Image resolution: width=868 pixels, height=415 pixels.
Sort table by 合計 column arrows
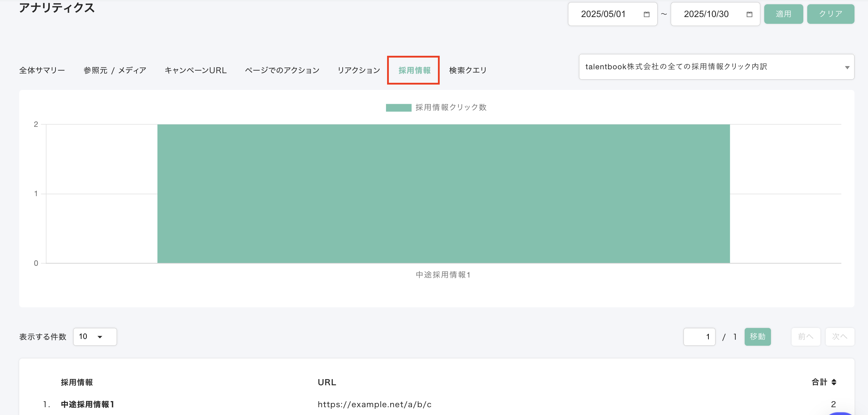pyautogui.click(x=834, y=382)
